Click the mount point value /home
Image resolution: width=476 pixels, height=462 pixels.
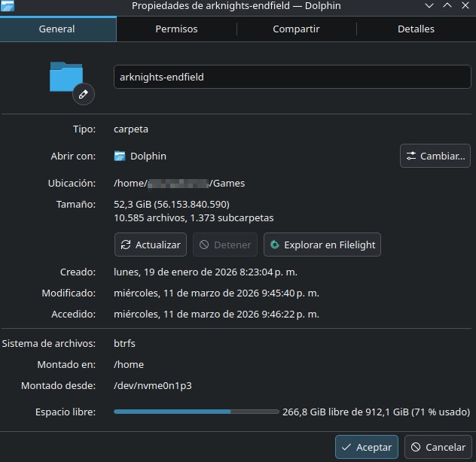[x=129, y=364]
